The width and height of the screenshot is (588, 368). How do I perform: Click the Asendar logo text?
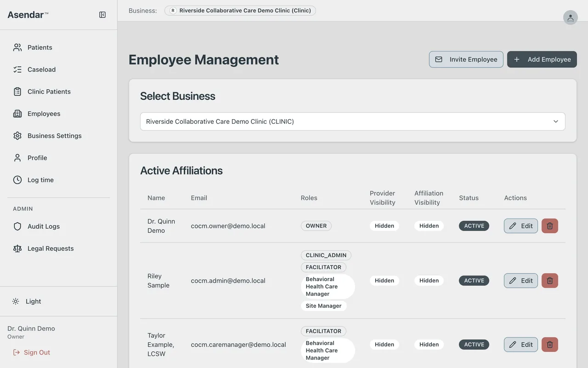[28, 15]
